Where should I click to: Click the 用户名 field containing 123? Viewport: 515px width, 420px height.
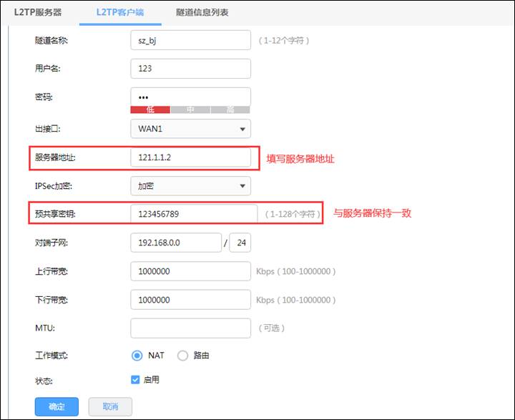pyautogui.click(x=190, y=69)
